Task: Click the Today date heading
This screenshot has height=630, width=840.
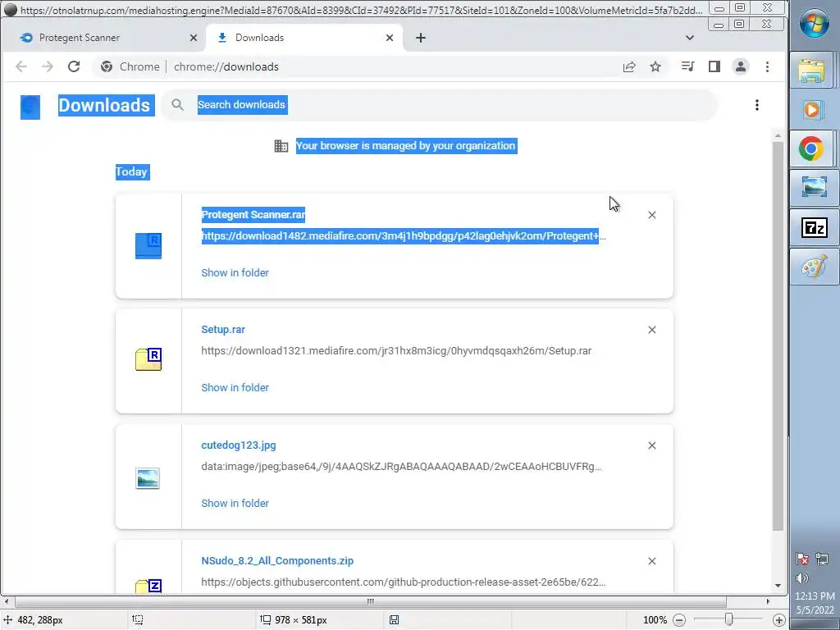Action: click(132, 172)
